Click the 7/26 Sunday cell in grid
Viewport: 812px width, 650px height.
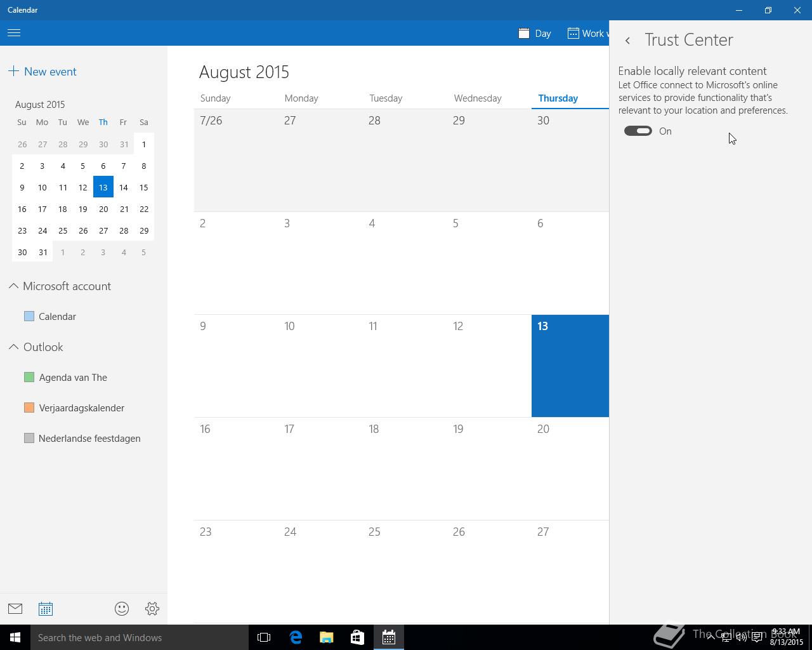236,160
